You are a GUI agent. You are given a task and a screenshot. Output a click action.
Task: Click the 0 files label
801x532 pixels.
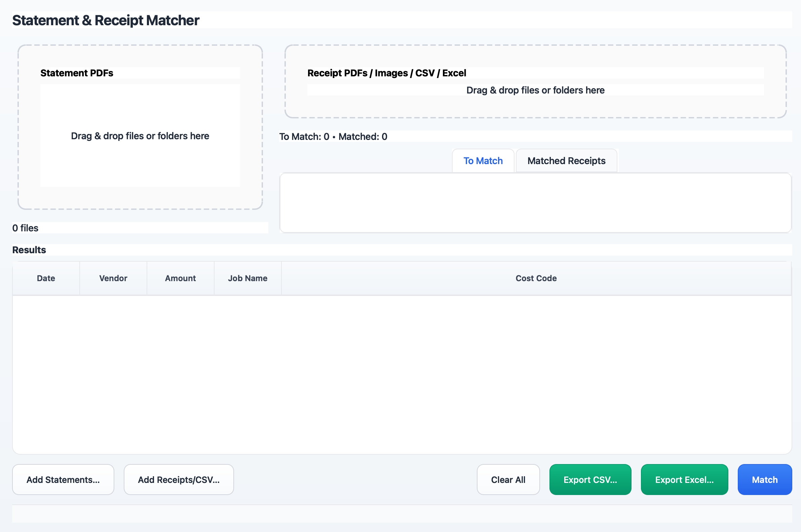25,228
